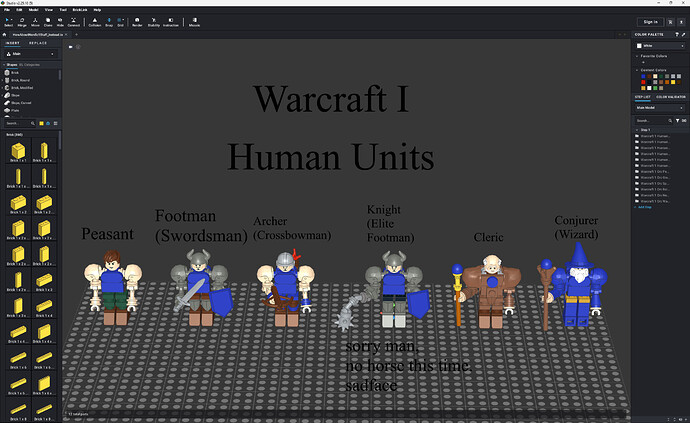Click the step list Search field
The height and width of the screenshot is (423, 690).
[x=652, y=120]
